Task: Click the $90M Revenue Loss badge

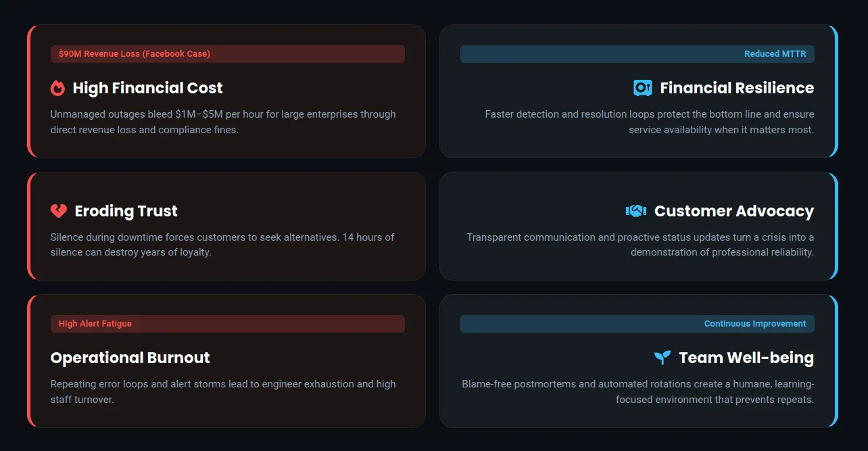Action: point(135,54)
